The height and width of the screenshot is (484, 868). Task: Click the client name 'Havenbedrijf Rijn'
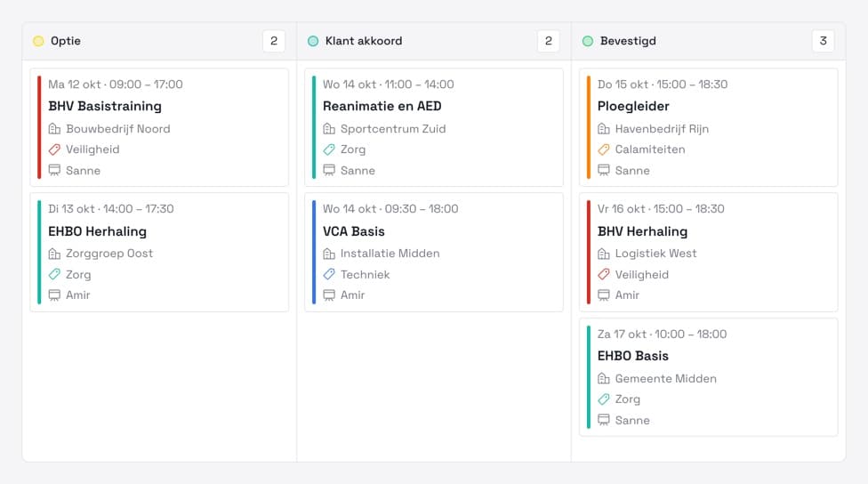(662, 129)
